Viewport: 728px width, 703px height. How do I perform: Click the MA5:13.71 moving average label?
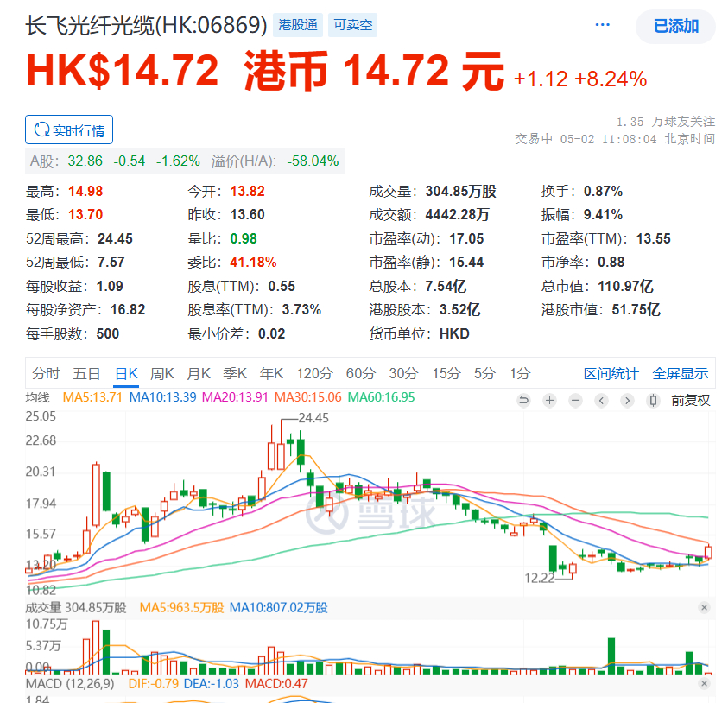point(92,397)
